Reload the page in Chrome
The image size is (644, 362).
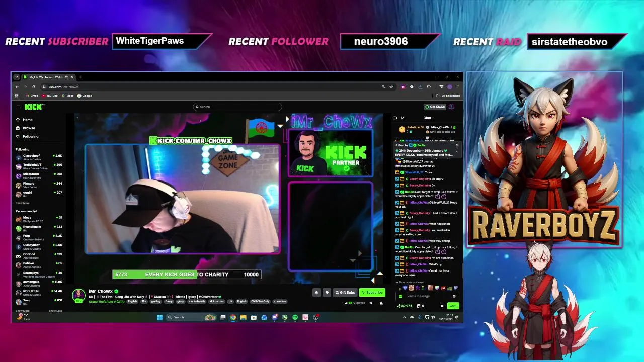coord(34,87)
